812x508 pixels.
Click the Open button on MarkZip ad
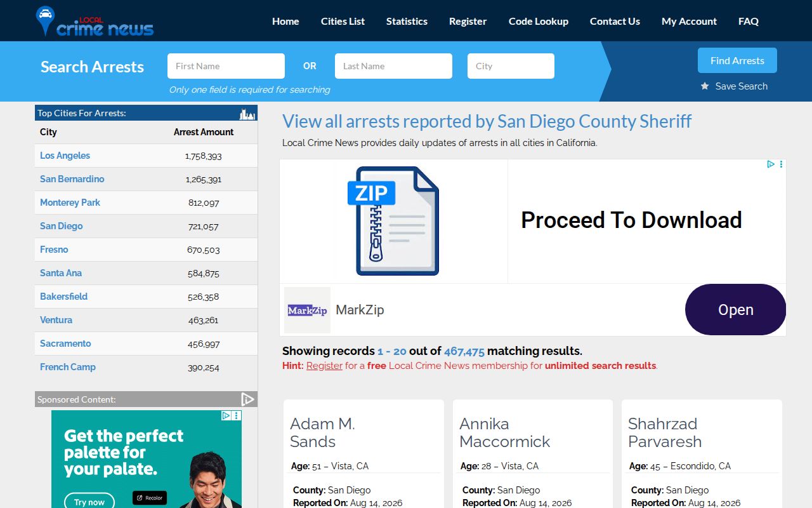735,310
